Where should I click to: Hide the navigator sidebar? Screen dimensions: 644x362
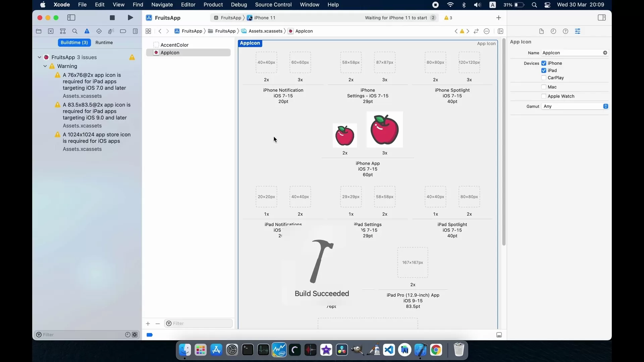pyautogui.click(x=71, y=18)
